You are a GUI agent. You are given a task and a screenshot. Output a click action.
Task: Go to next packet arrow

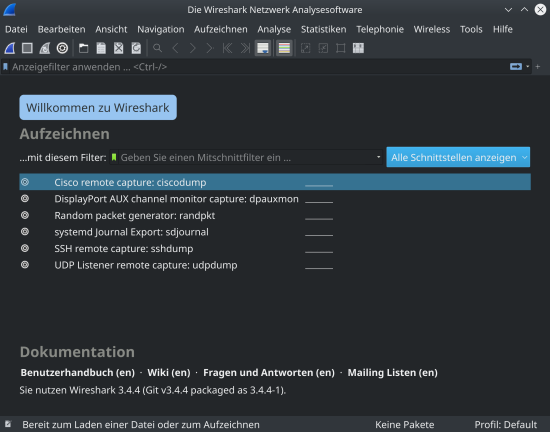tap(193, 48)
